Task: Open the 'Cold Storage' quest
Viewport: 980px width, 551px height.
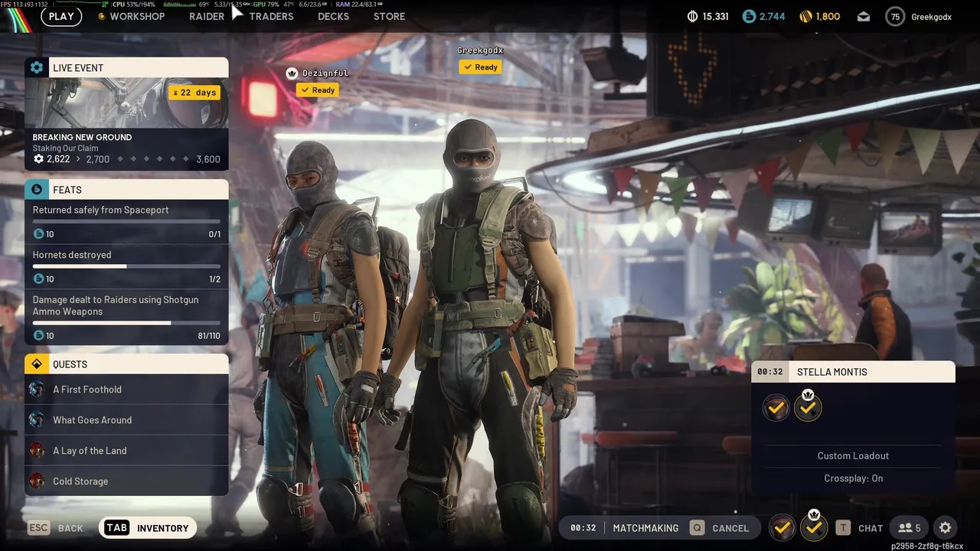Action: [x=126, y=481]
